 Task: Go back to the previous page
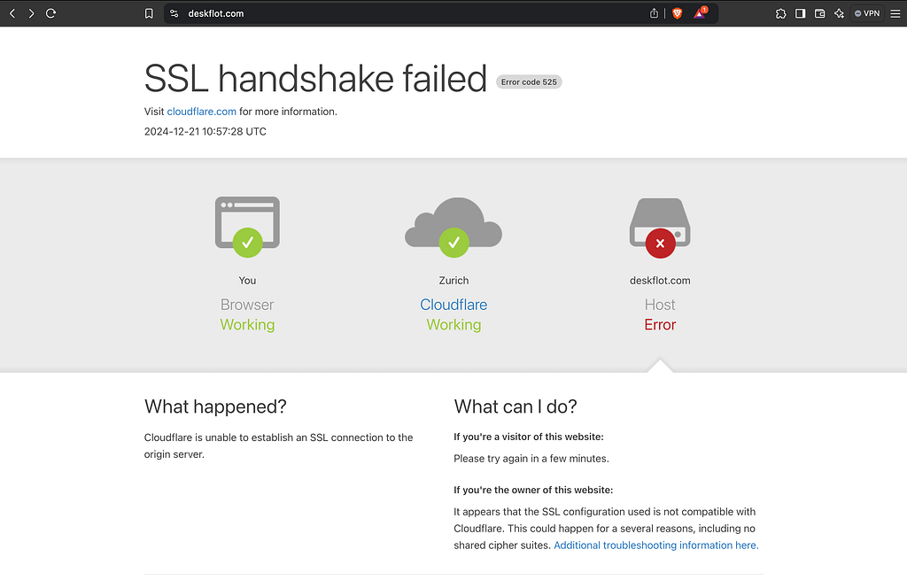12,13
